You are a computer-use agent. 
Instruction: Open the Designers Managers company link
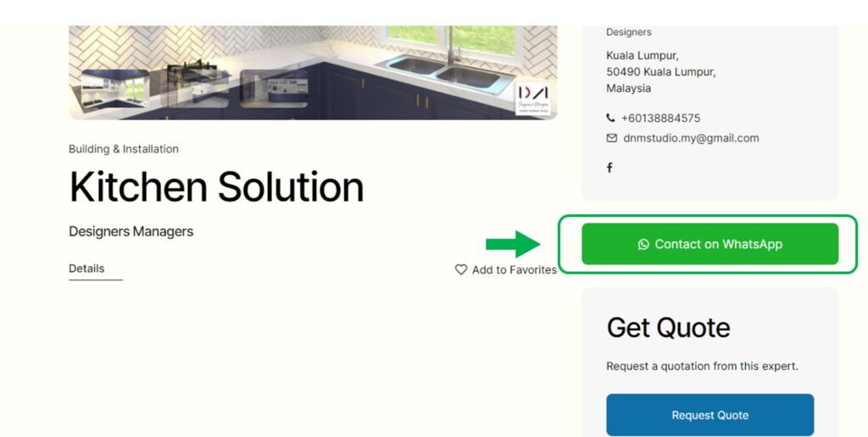[131, 231]
